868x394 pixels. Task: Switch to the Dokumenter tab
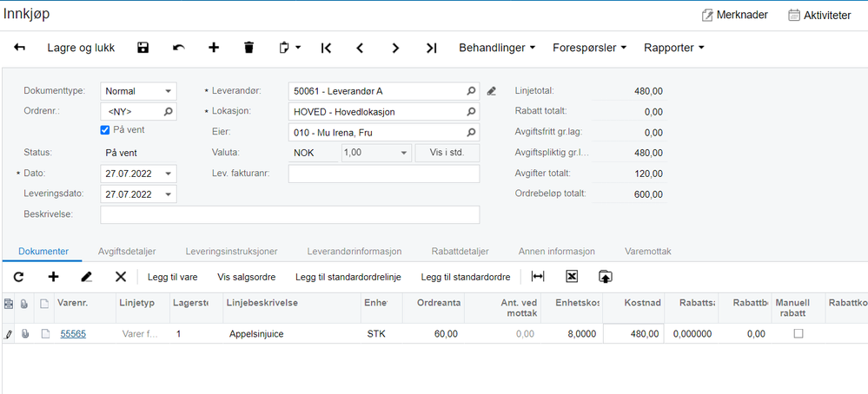(x=43, y=252)
